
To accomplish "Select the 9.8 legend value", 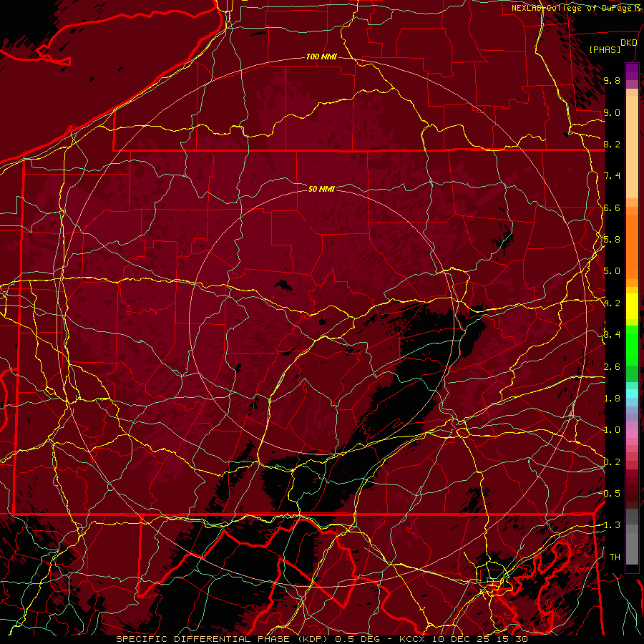I will [612, 80].
